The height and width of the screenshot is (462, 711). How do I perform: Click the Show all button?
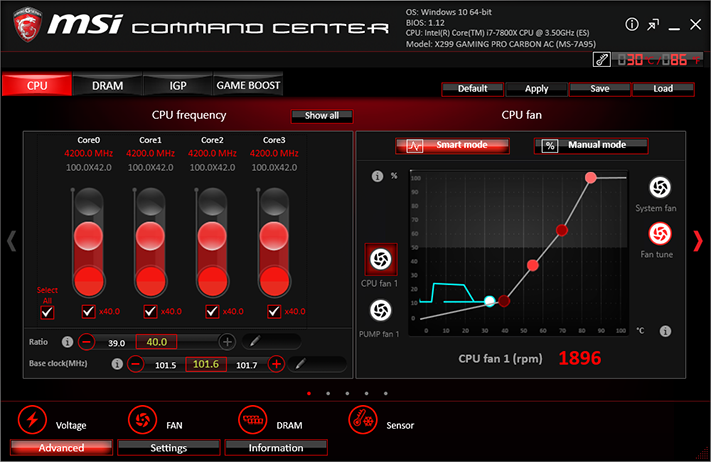322,116
